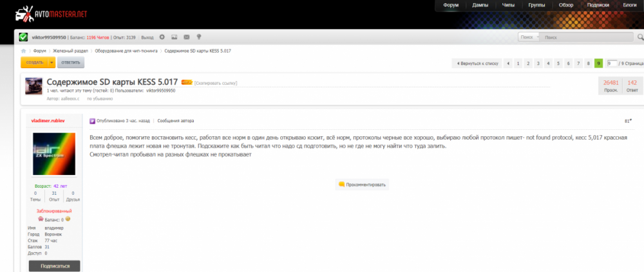Open the Блоги menu
Image resolution: width=644 pixels, height=272 pixels.
tap(629, 5)
